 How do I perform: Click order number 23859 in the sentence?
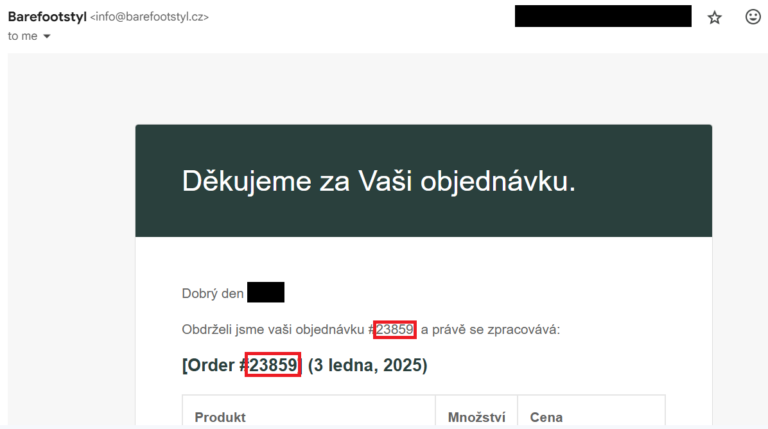[395, 330]
